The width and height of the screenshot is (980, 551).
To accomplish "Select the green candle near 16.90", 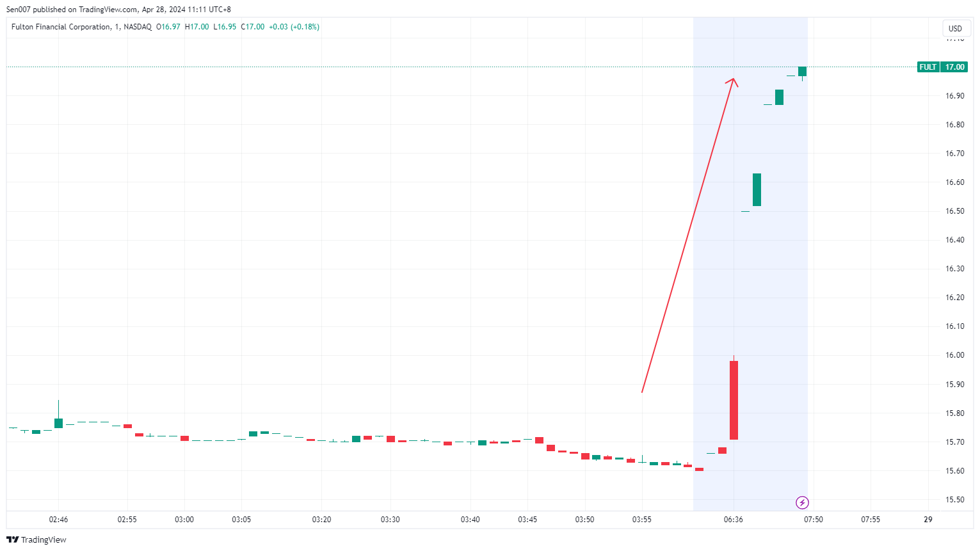I will (x=779, y=97).
